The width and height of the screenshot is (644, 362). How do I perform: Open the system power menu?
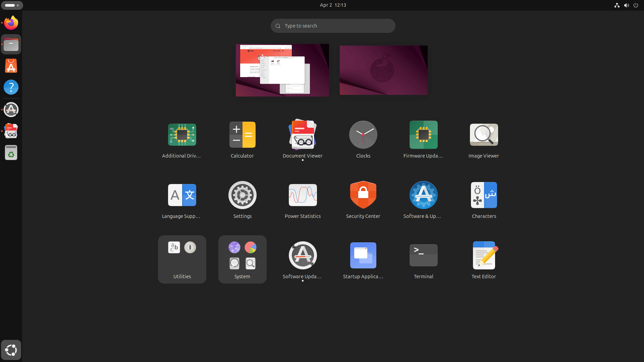[x=636, y=5]
